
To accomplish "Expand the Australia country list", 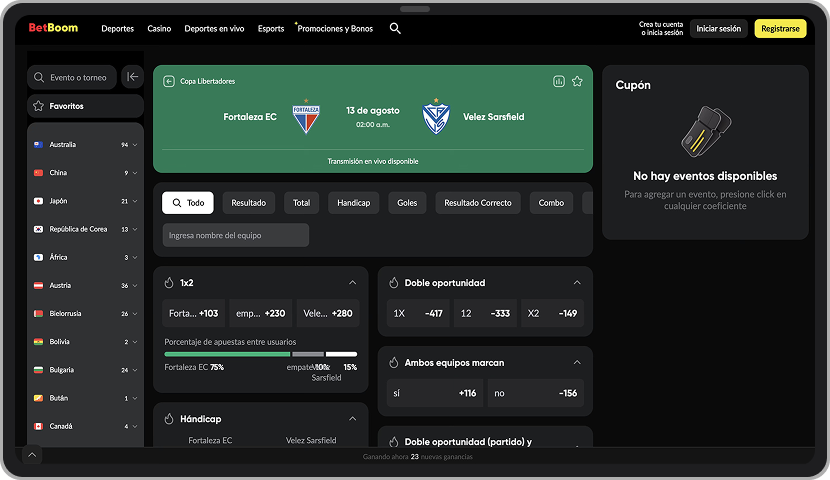I will (135, 144).
